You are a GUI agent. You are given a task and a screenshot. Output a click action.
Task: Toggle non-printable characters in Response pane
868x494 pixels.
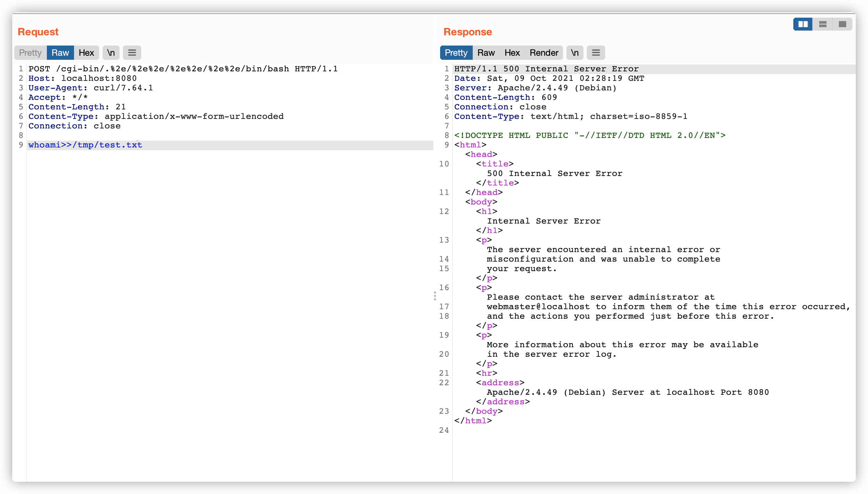click(x=575, y=53)
